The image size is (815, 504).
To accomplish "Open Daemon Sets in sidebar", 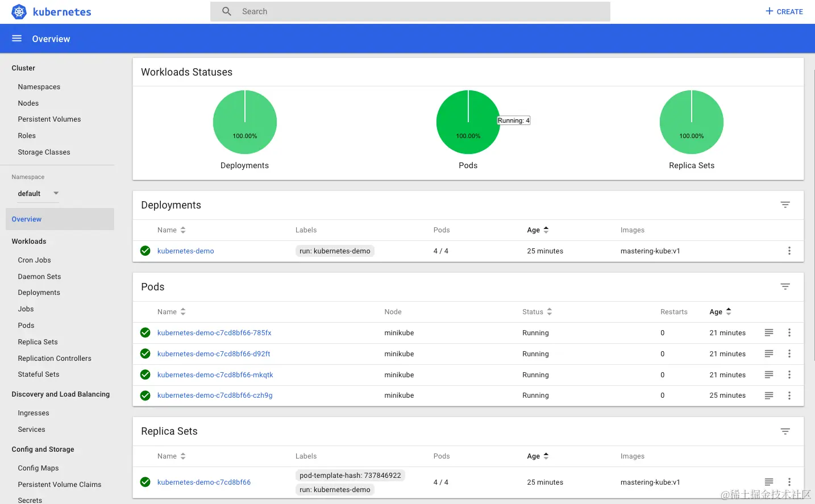I will (x=39, y=277).
